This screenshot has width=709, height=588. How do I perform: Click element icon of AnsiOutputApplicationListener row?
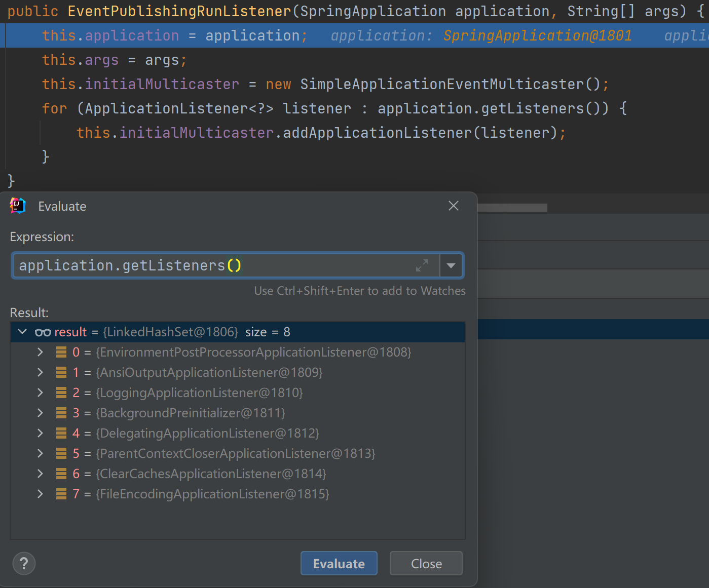(61, 372)
